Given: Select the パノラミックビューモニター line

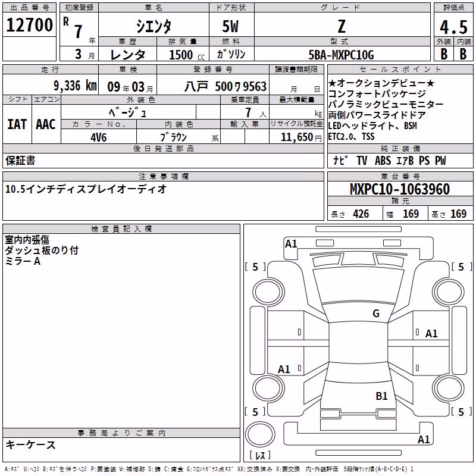Looking at the screenshot, I should tap(386, 105).
